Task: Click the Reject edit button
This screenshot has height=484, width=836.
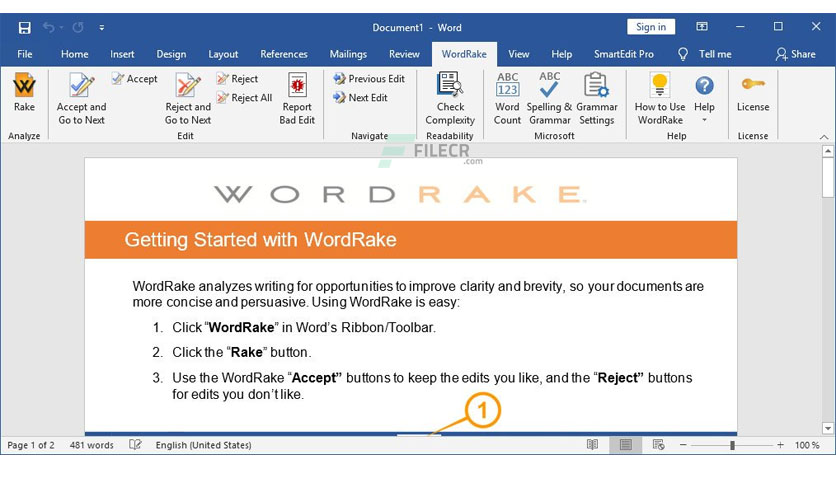Action: coord(237,79)
